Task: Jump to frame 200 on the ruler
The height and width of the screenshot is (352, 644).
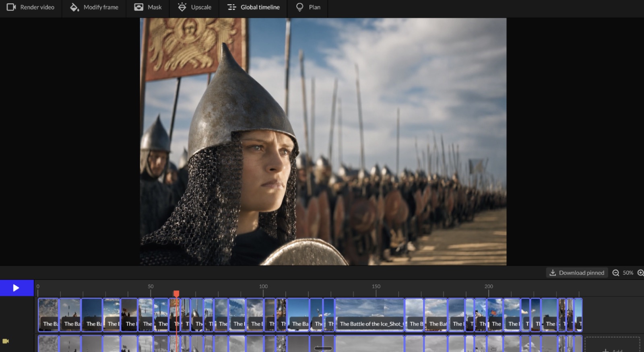Action: (489, 286)
